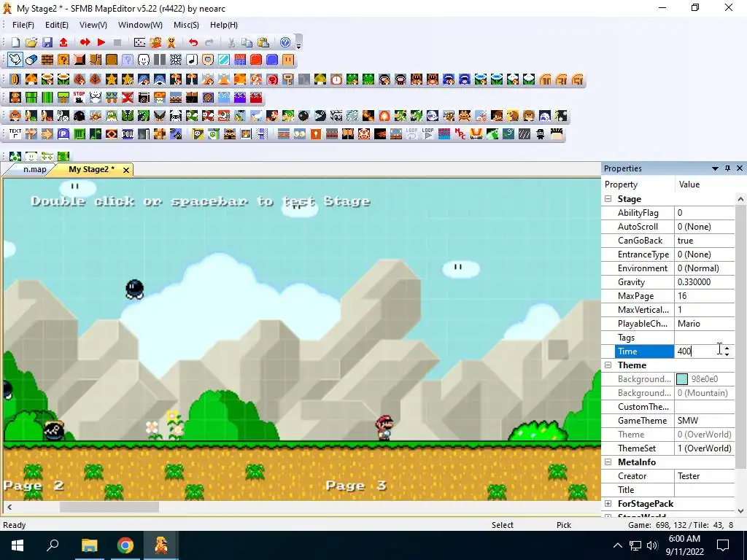Click the ThemeSet value 1 (OverWorld)
Viewport: 747px width, 560px height.
705,448
